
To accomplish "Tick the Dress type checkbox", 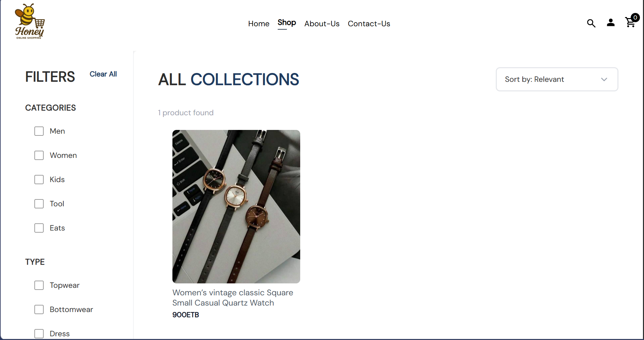I will click(x=39, y=334).
